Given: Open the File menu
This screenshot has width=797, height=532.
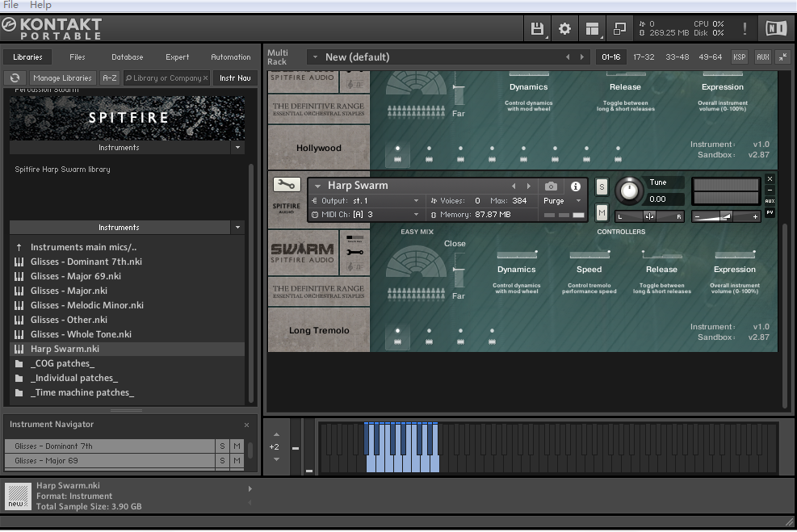Looking at the screenshot, I should (x=10, y=5).
